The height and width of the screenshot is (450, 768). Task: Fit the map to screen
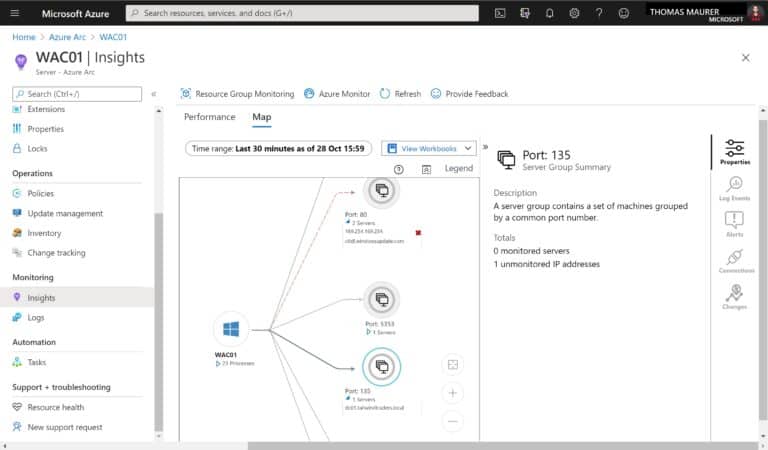point(453,364)
